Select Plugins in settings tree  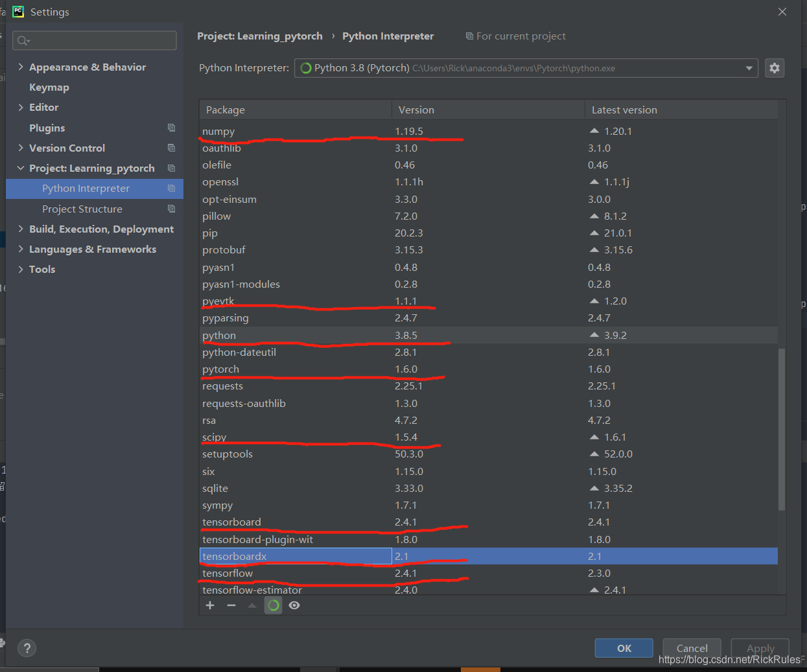pyautogui.click(x=47, y=128)
